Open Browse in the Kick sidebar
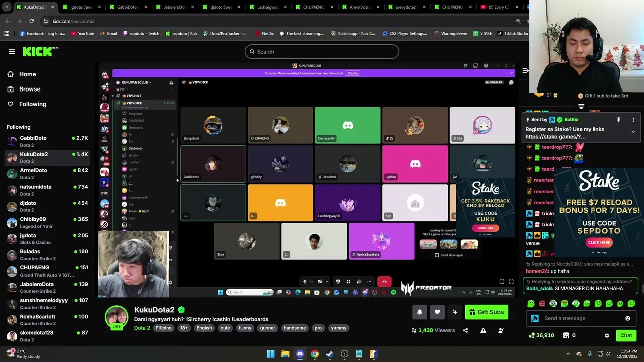The height and width of the screenshot is (362, 644). 30,89
